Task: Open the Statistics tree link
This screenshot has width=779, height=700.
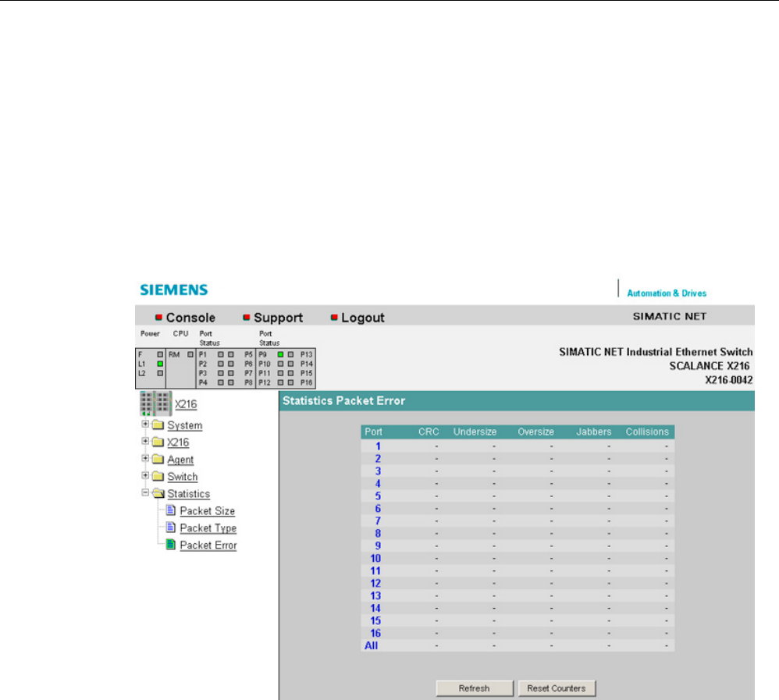Action: pos(189,494)
